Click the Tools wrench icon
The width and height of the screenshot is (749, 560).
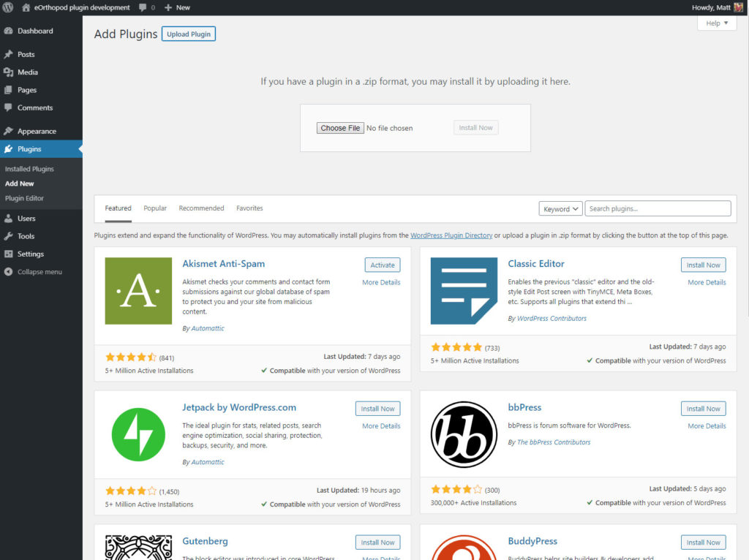(x=8, y=236)
